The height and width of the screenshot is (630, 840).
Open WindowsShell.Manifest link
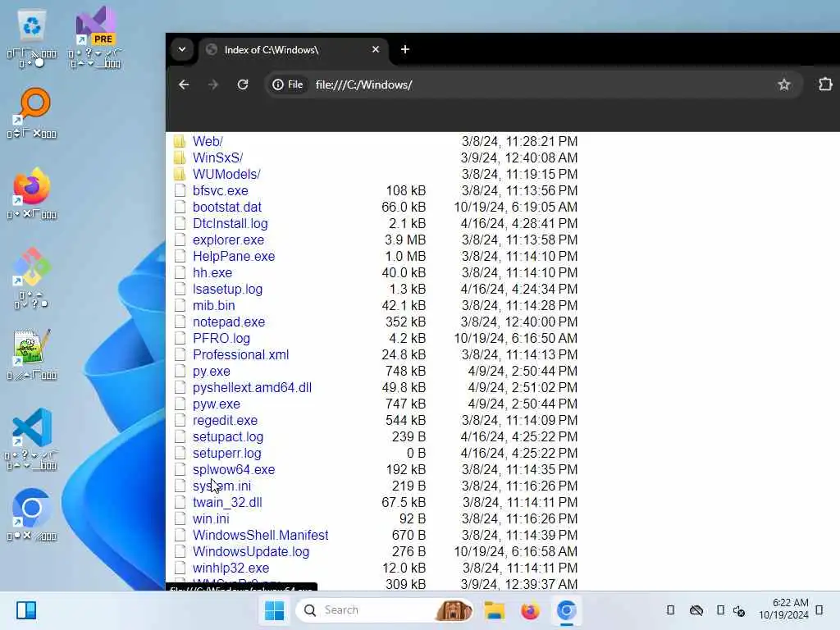pos(260,535)
